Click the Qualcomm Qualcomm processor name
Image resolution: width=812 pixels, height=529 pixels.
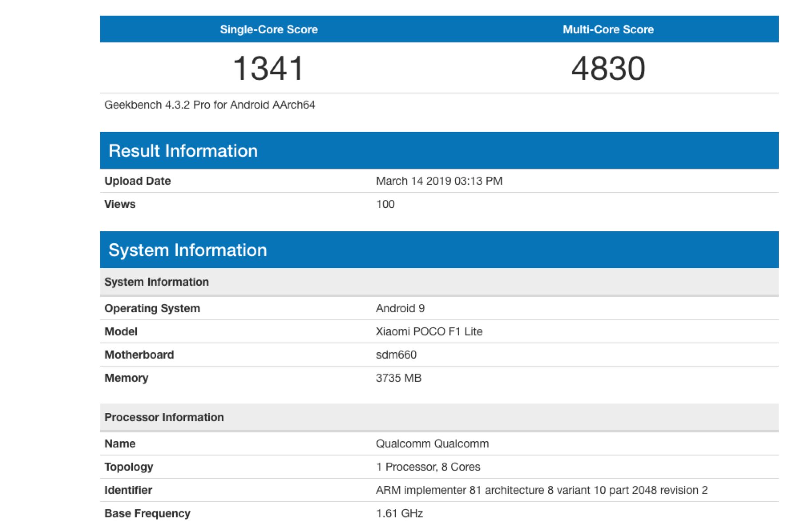click(432, 444)
